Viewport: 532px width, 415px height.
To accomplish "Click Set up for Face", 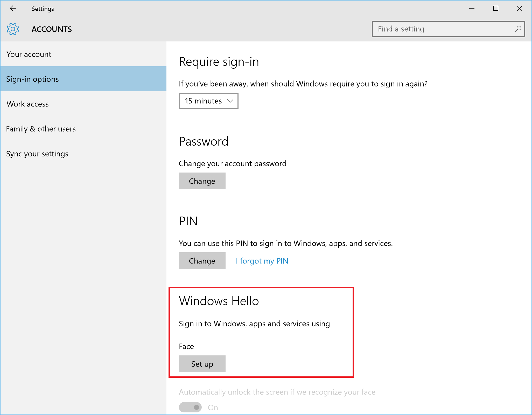I will coord(202,364).
